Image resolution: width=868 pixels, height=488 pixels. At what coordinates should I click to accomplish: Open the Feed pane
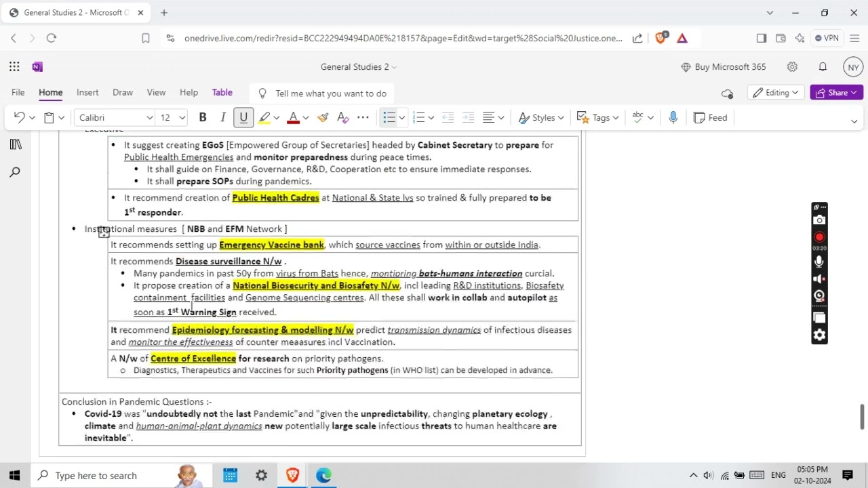tap(709, 117)
